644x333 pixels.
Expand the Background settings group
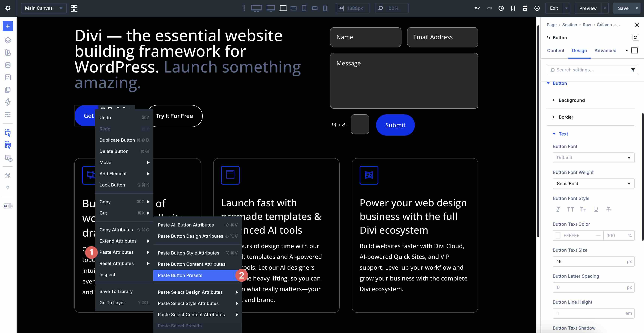pyautogui.click(x=571, y=100)
